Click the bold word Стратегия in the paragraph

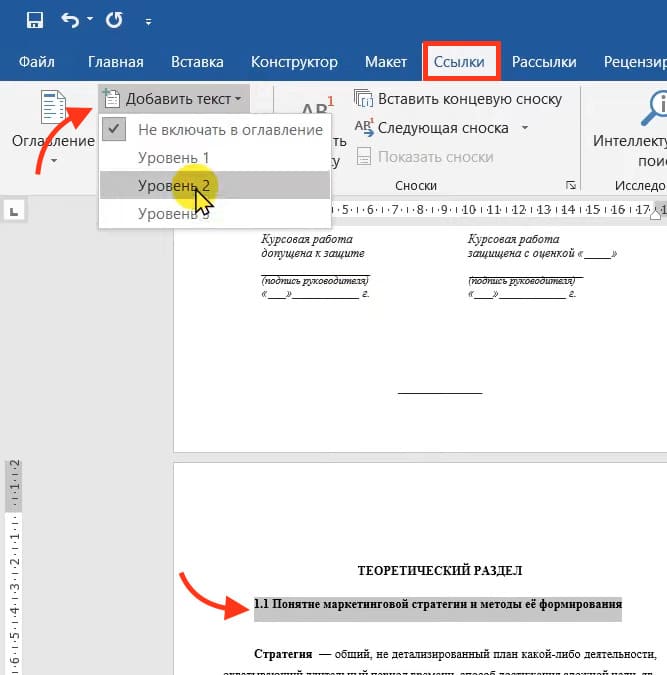[x=283, y=654]
